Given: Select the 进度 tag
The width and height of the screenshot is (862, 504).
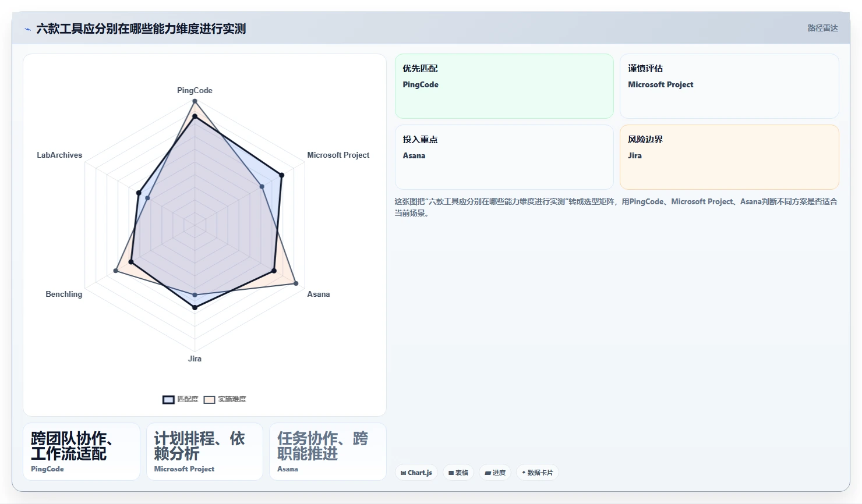Looking at the screenshot, I should tap(495, 473).
